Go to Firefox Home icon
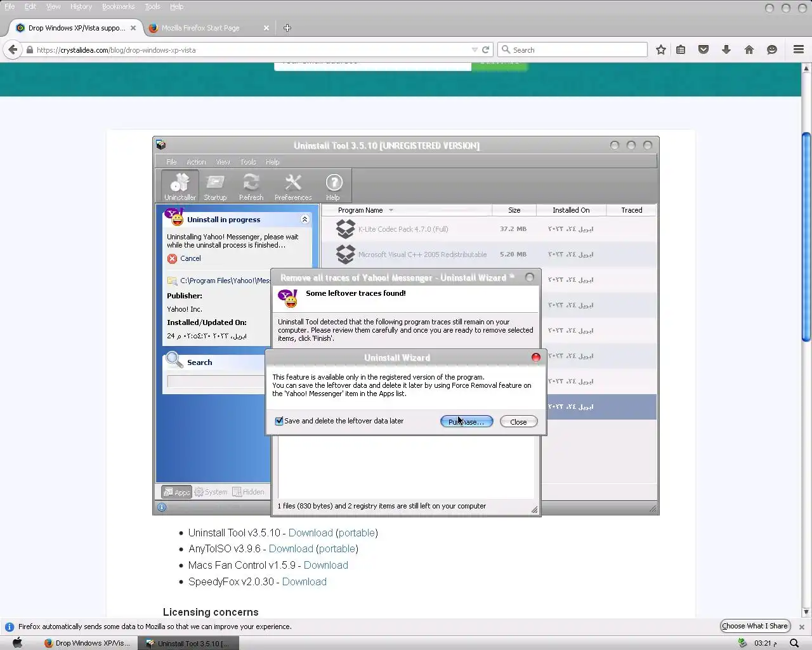This screenshot has height=650, width=812. (x=749, y=50)
